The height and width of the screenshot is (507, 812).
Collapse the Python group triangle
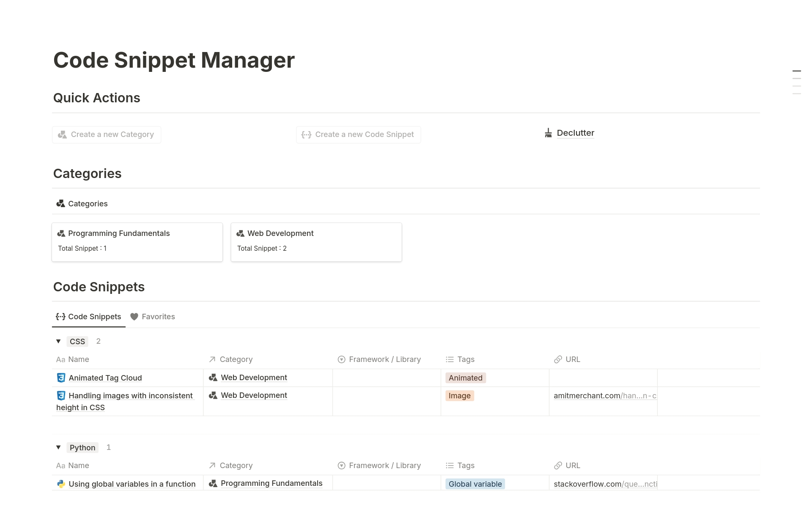pyautogui.click(x=58, y=447)
